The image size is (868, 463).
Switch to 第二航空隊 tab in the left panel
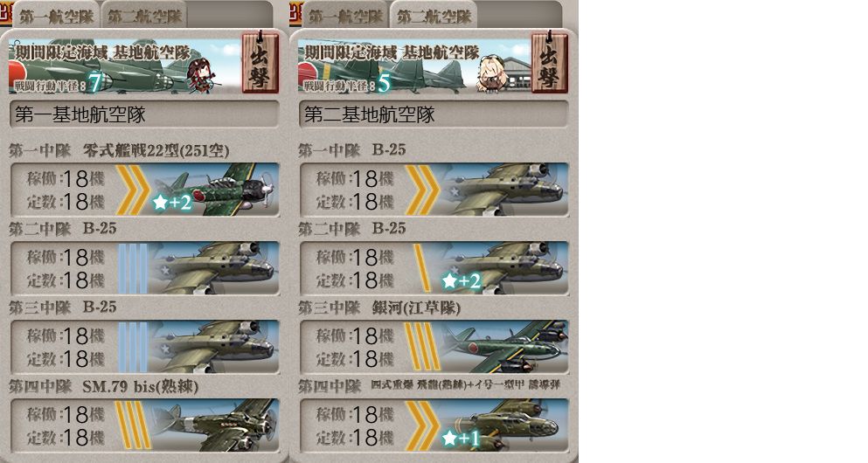144,16
